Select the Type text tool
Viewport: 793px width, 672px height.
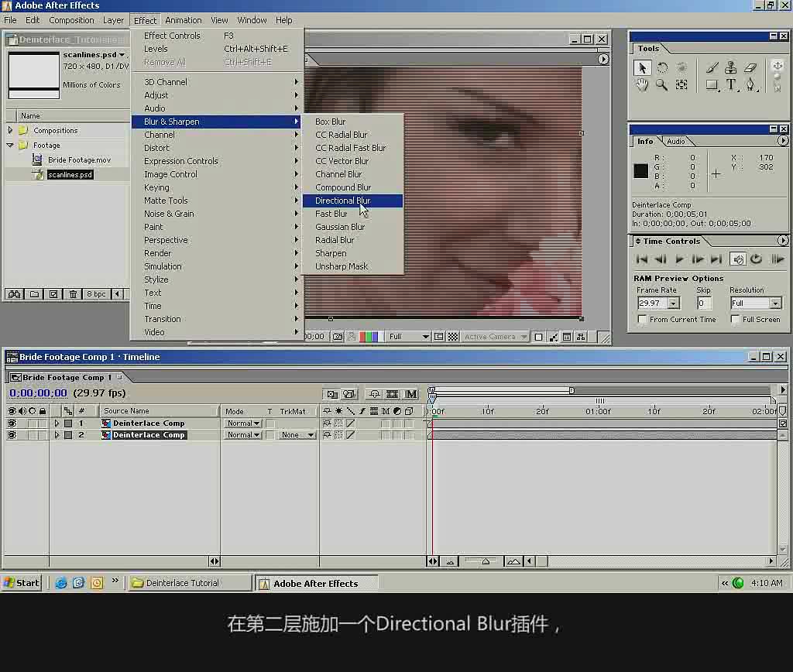(x=731, y=85)
